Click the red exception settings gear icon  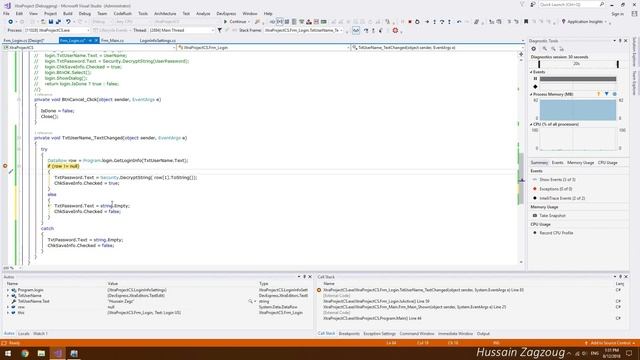(395, 30)
